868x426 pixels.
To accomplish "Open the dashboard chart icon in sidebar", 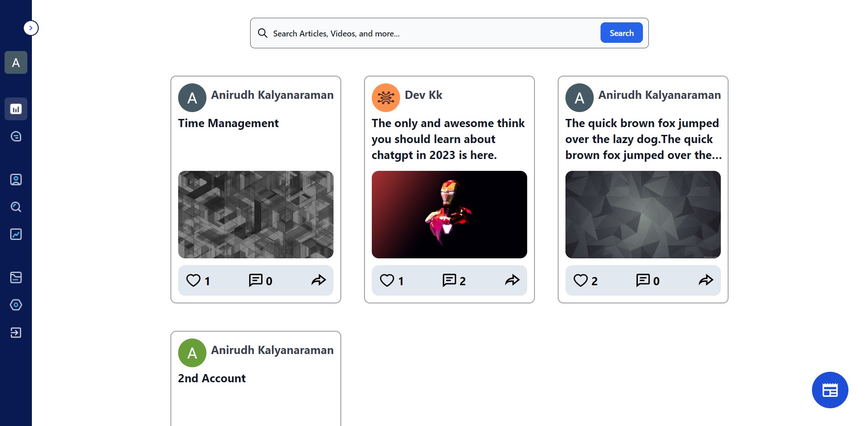I will point(16,109).
